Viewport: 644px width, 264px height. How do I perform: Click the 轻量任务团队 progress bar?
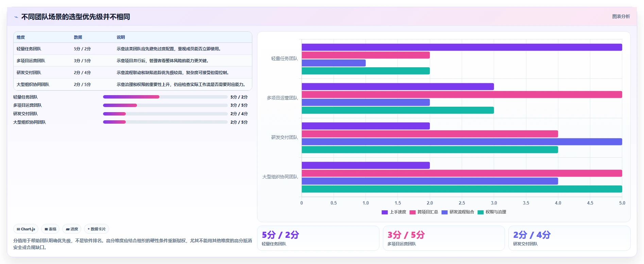coord(165,97)
